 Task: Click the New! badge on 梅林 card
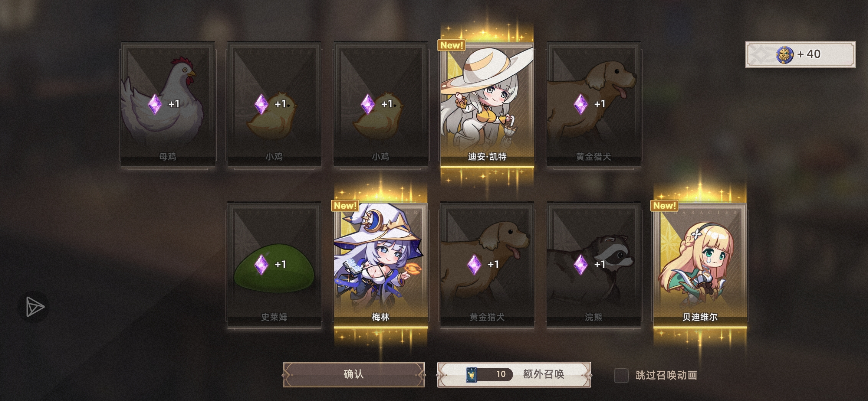[345, 206]
